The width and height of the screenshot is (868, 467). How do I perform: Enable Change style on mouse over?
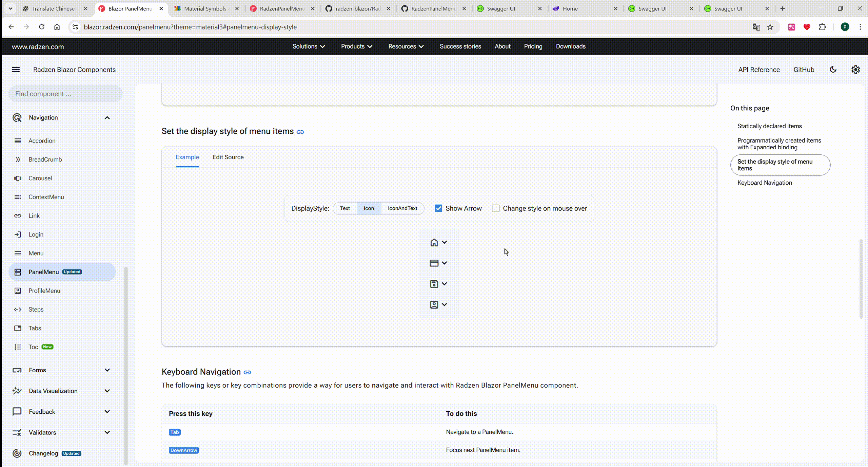point(496,208)
